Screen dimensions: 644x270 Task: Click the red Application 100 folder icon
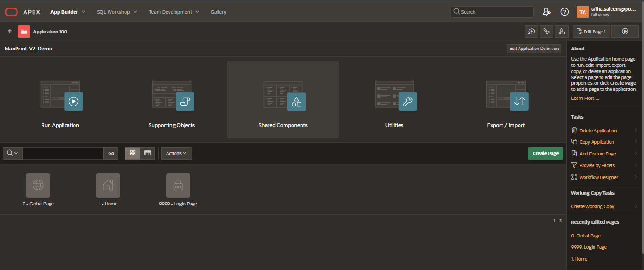coord(24,32)
